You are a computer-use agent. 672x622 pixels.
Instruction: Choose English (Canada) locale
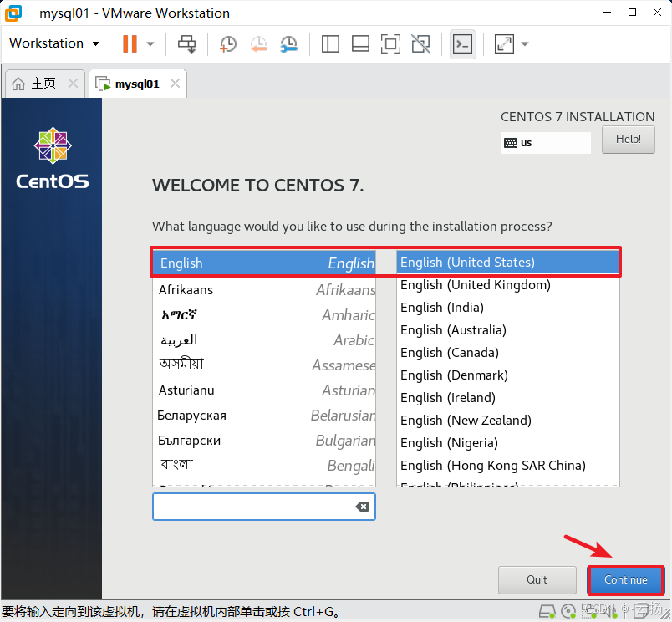pos(507,352)
